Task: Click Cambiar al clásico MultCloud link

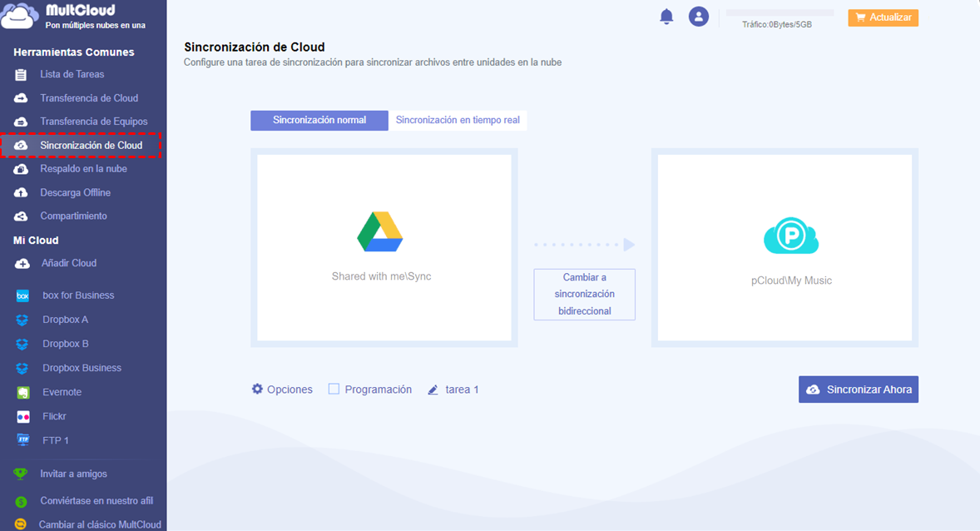Action: point(100,524)
